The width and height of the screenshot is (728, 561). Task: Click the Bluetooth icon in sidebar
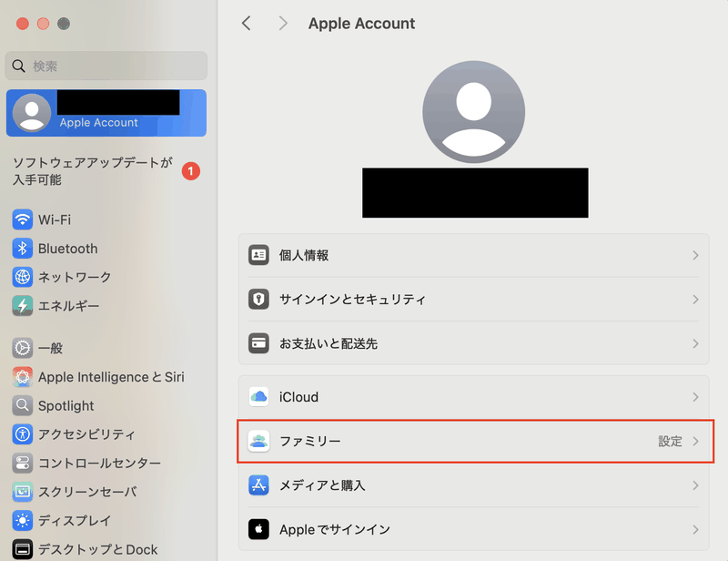click(x=22, y=249)
